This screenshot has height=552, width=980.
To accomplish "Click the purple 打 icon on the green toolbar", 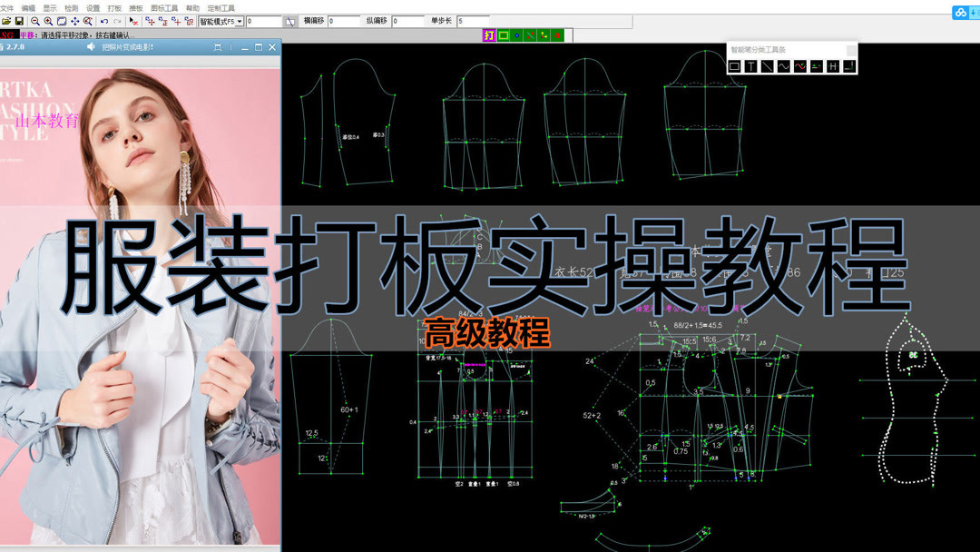I will (x=488, y=34).
